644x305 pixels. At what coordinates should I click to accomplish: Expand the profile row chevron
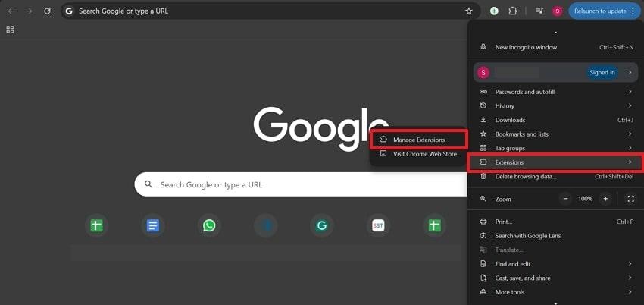630,72
